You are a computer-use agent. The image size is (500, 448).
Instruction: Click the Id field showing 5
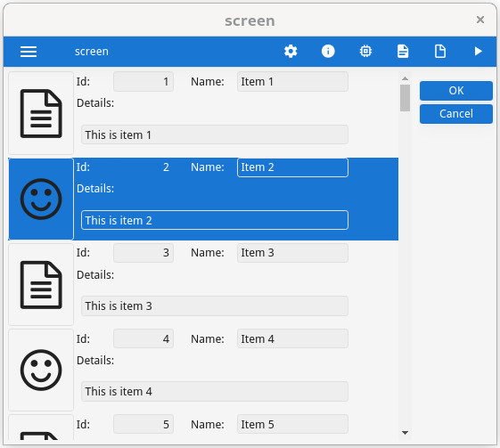click(x=143, y=424)
